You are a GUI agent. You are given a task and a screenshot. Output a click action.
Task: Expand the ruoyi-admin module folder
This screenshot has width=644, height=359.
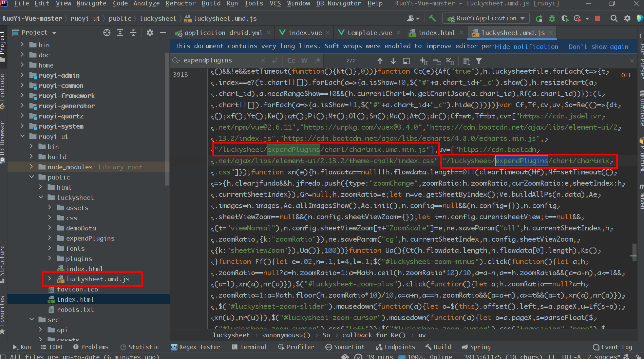tap(22, 75)
